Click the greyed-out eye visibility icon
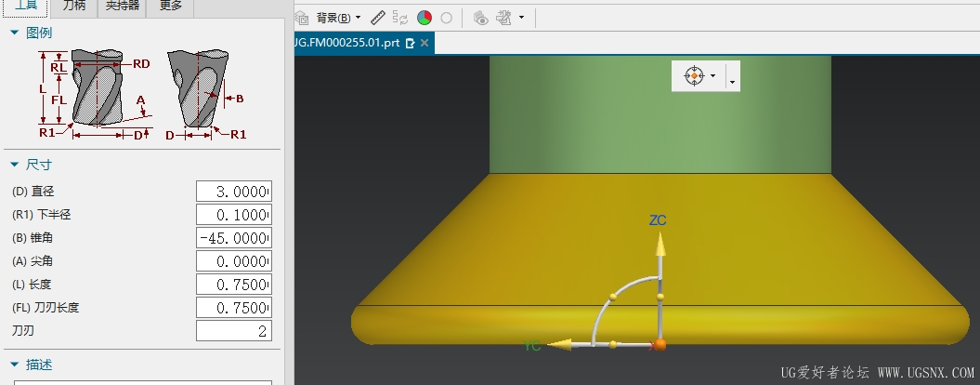The width and height of the screenshot is (980, 385). point(480,18)
